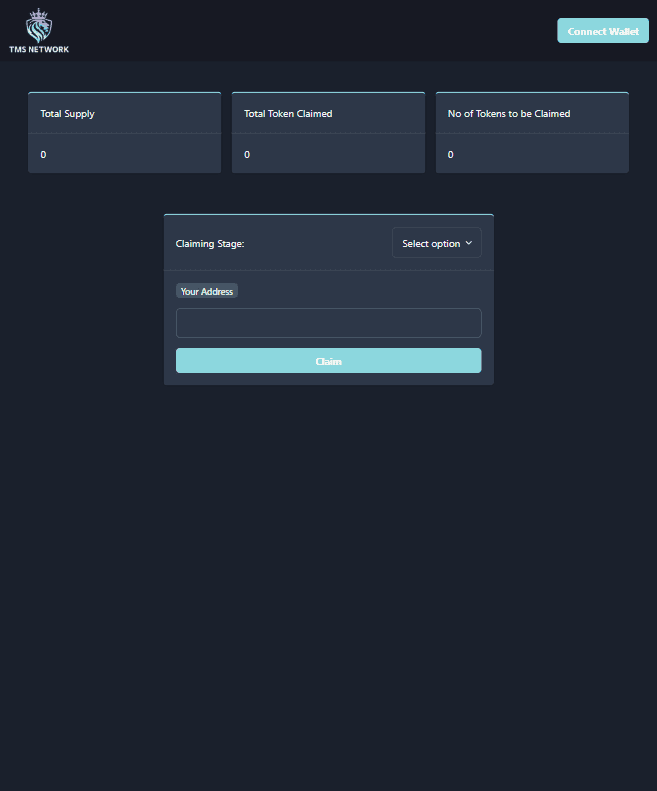Image resolution: width=657 pixels, height=791 pixels.
Task: Select the Total Supply card heading
Action: tap(67, 114)
